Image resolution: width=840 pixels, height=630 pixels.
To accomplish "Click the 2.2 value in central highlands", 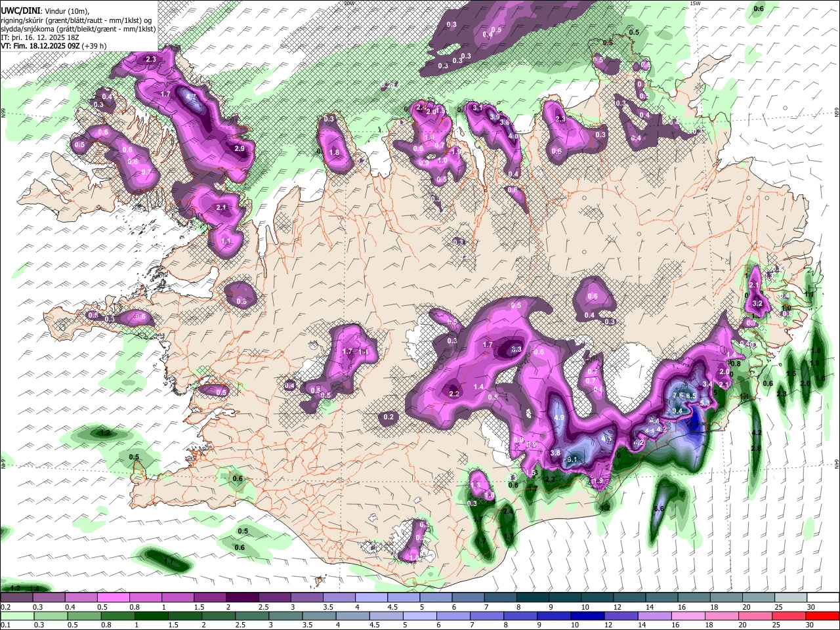I will (x=454, y=394).
